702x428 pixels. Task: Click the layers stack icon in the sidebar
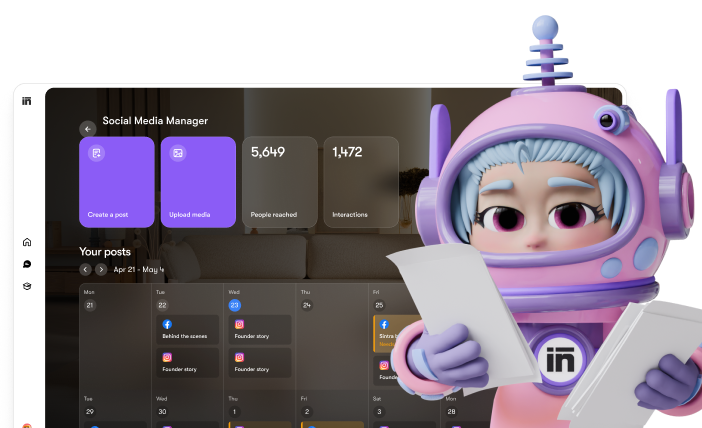[x=27, y=286]
